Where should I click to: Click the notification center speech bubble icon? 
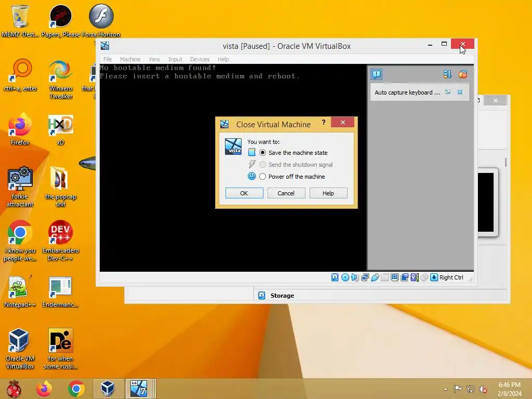377,74
